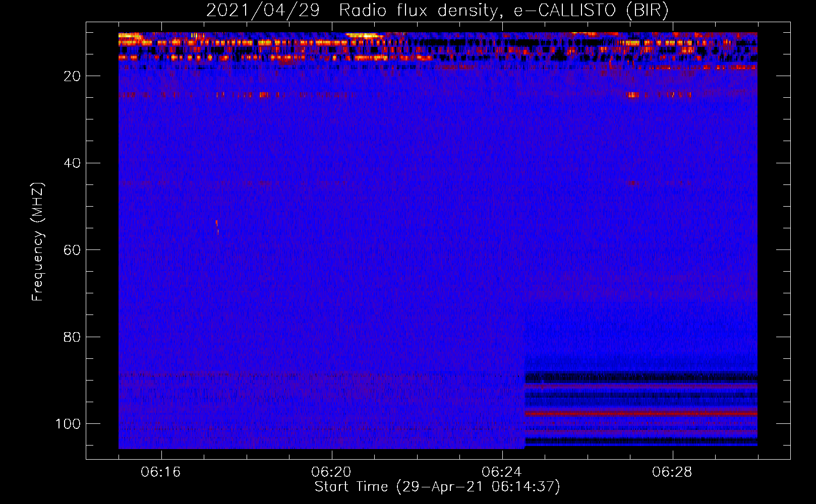
Task: Click the 100 frequency tick label
Action: point(68,424)
